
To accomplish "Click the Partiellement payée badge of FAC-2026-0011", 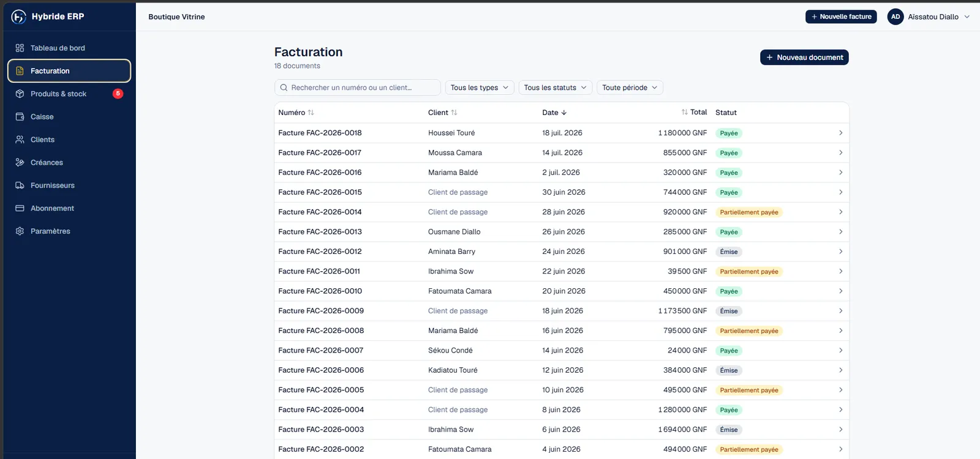I will coord(749,272).
